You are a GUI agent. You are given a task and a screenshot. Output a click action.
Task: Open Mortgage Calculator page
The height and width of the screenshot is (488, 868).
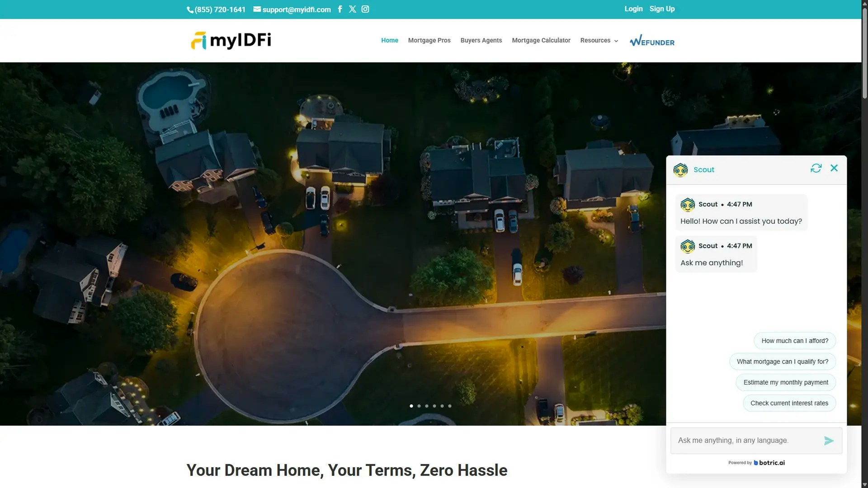pos(541,40)
